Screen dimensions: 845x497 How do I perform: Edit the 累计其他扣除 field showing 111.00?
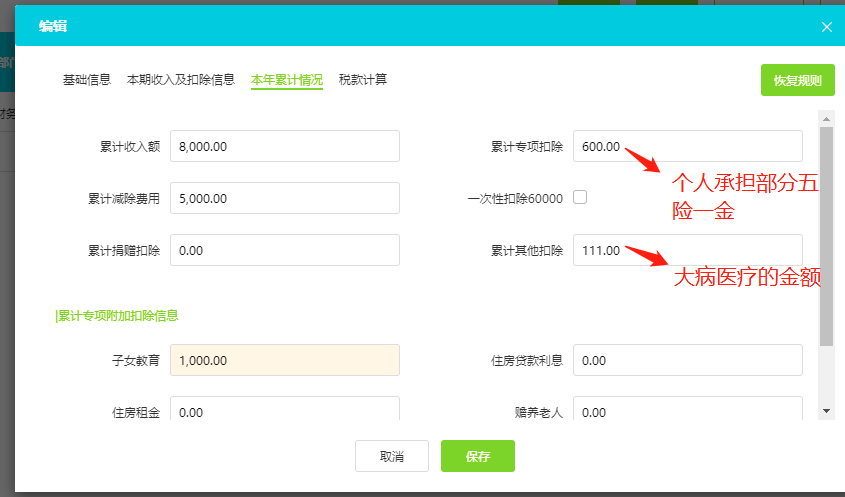coord(688,250)
